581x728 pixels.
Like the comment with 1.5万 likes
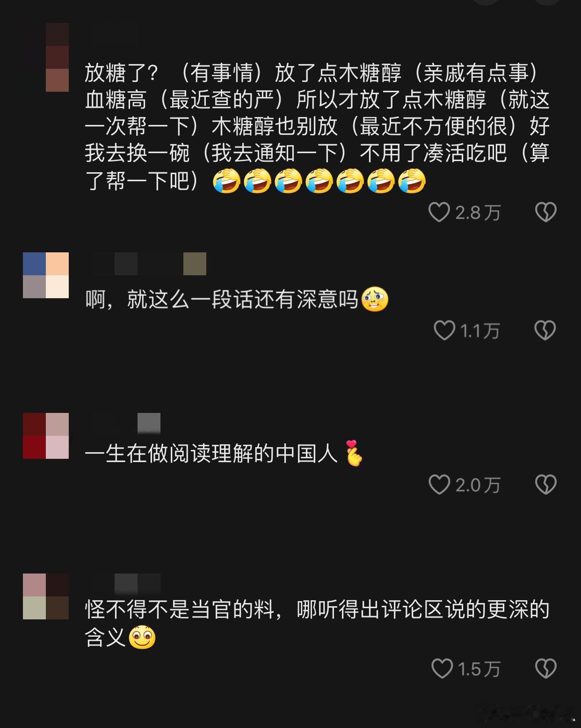[442, 669]
